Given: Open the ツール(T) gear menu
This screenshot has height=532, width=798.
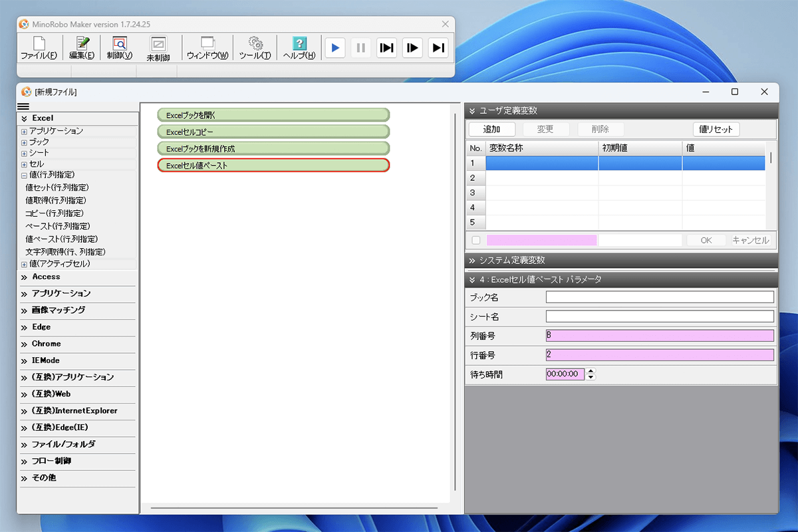Looking at the screenshot, I should click(255, 49).
